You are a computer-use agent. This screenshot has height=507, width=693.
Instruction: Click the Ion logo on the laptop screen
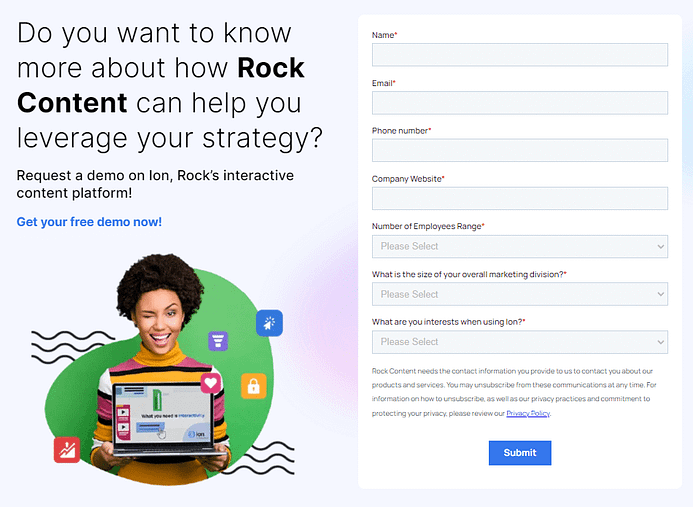pos(197,434)
